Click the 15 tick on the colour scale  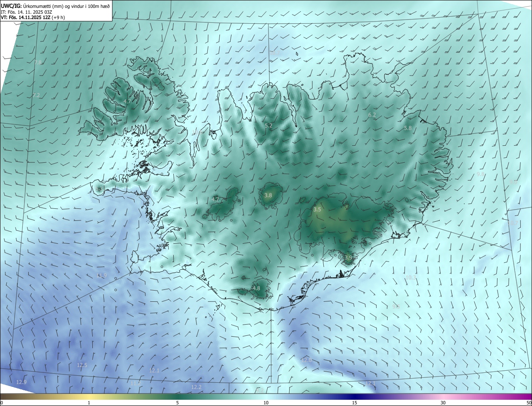355,403
